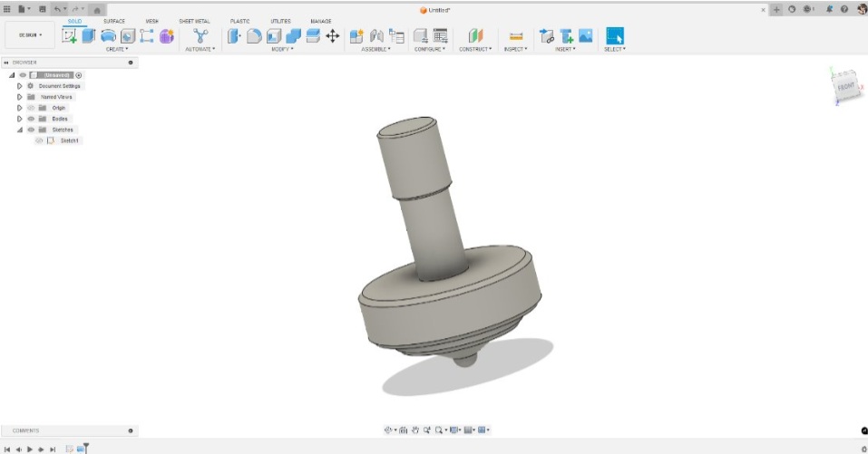
Task: Open the Help question mark menu
Action: [x=844, y=9]
